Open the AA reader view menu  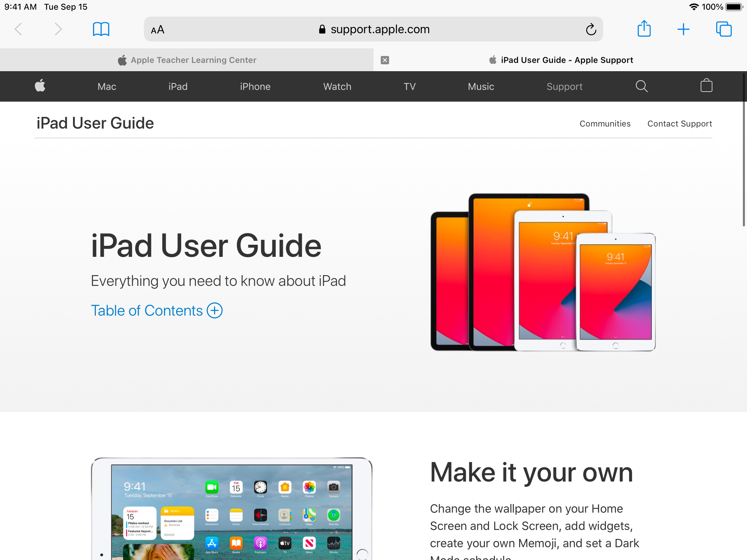point(158,30)
